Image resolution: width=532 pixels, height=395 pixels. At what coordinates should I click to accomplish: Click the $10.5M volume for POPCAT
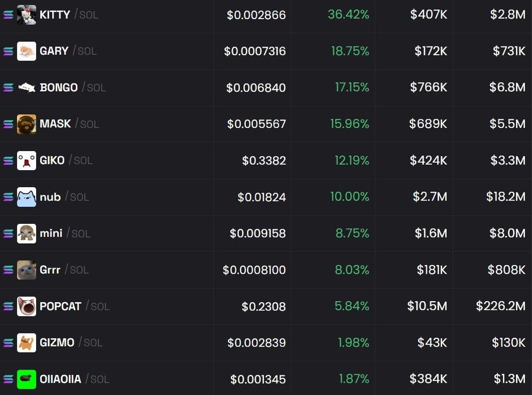pyautogui.click(x=427, y=306)
